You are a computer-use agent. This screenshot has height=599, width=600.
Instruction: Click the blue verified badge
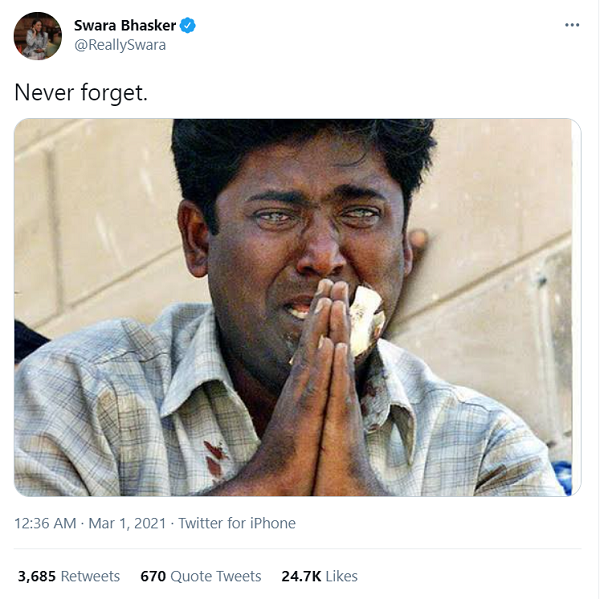(x=188, y=25)
